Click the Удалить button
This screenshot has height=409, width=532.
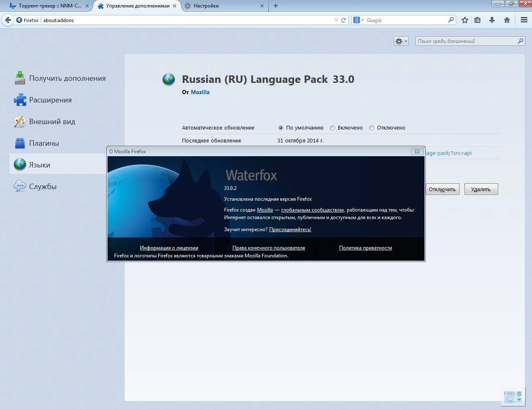(481, 189)
